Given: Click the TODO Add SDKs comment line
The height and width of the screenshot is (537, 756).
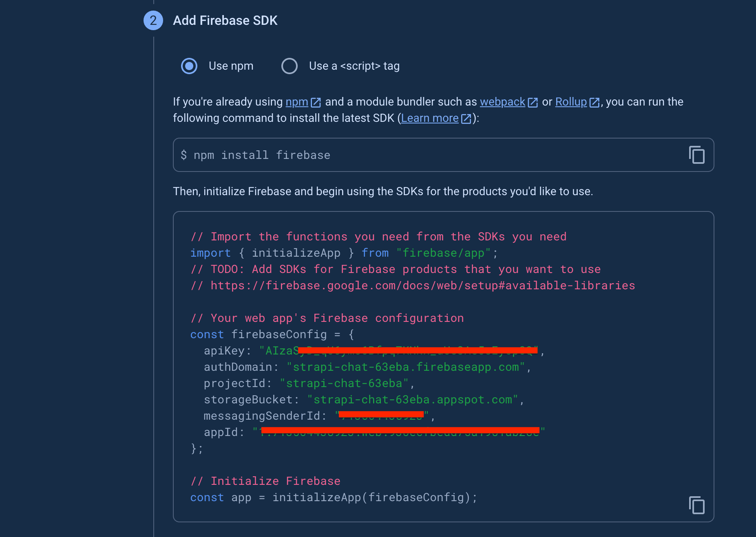Looking at the screenshot, I should pyautogui.click(x=396, y=269).
